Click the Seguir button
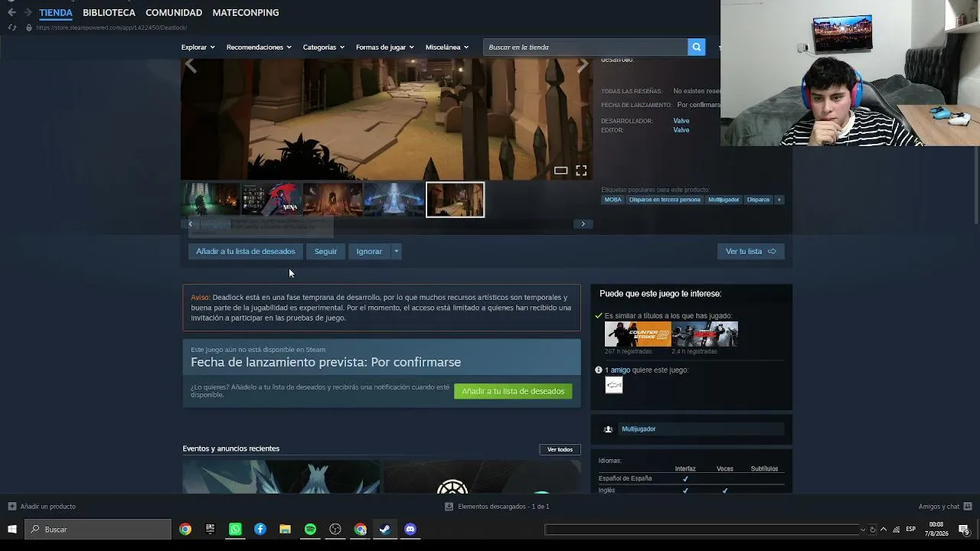980x551 pixels. pos(325,251)
